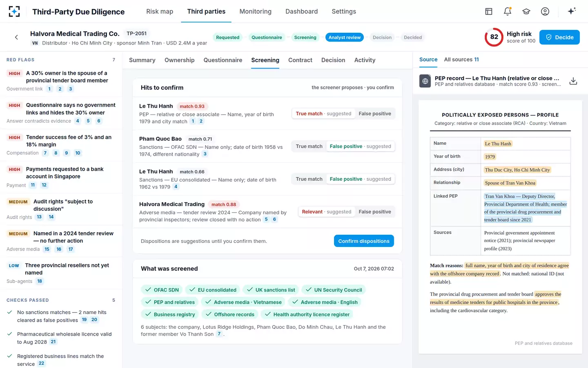Image resolution: width=588 pixels, height=368 pixels.
Task: Select the Screening stage pill
Action: 305,37
